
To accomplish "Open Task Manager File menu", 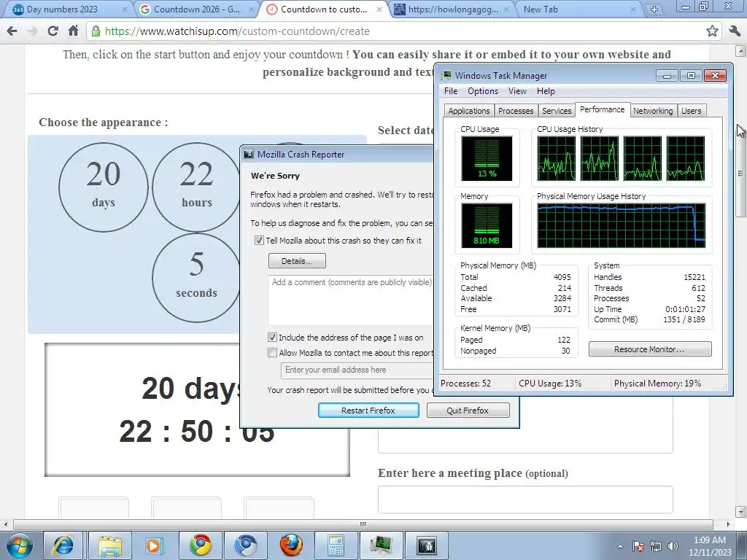I will click(x=451, y=91).
